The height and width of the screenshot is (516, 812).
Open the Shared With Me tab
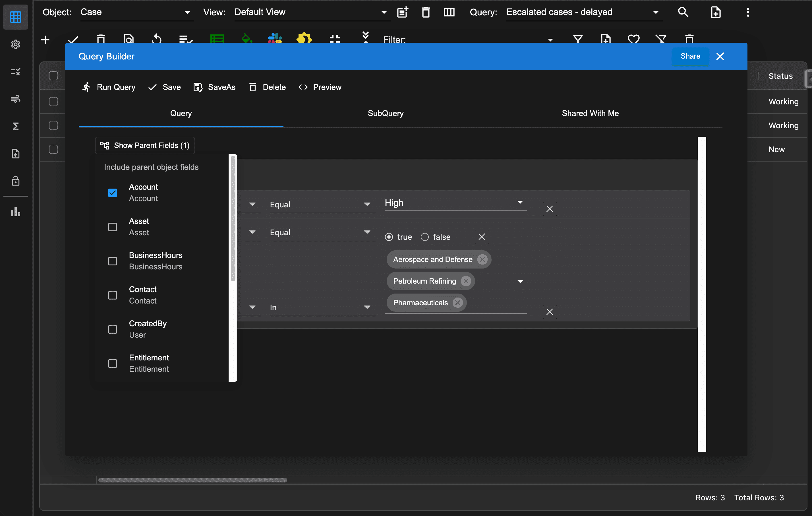590,113
